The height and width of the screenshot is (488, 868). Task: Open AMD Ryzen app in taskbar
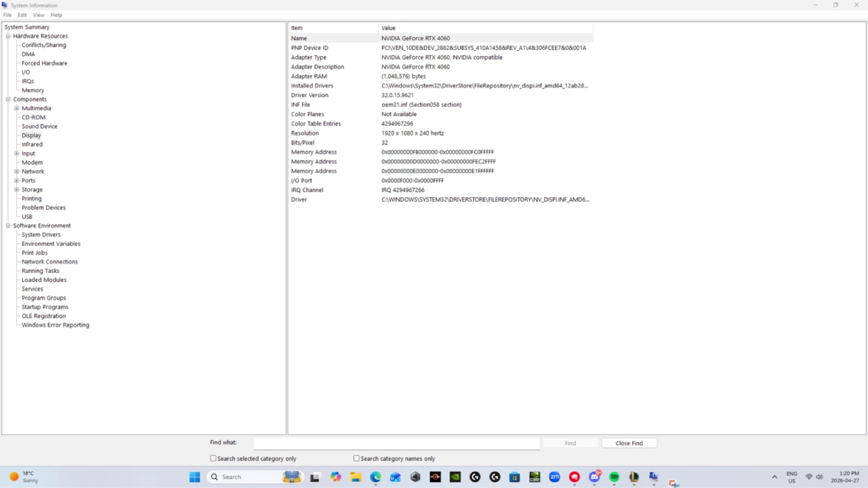click(x=435, y=477)
